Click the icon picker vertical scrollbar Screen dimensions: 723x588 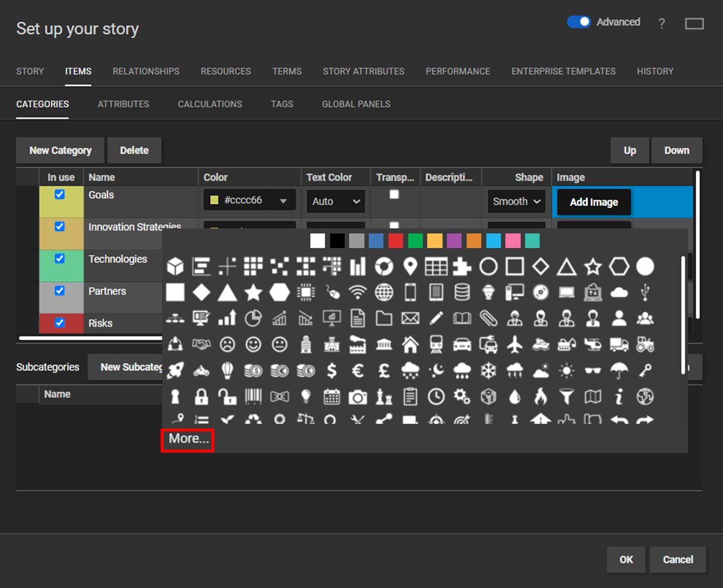683,315
